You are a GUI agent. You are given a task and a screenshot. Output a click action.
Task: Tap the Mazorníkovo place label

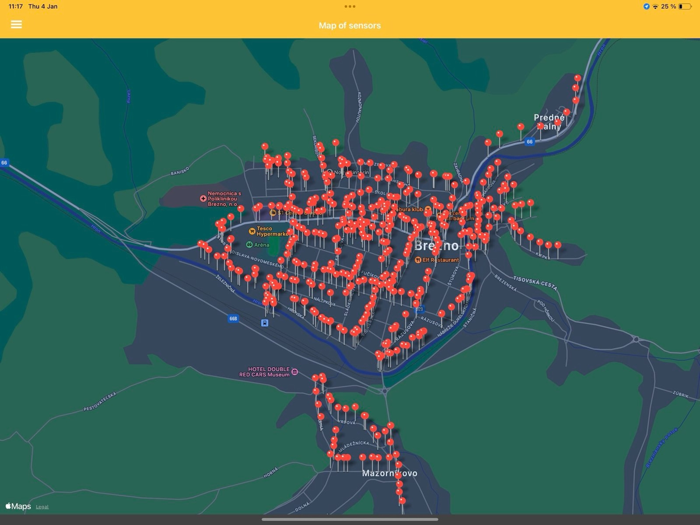click(390, 473)
